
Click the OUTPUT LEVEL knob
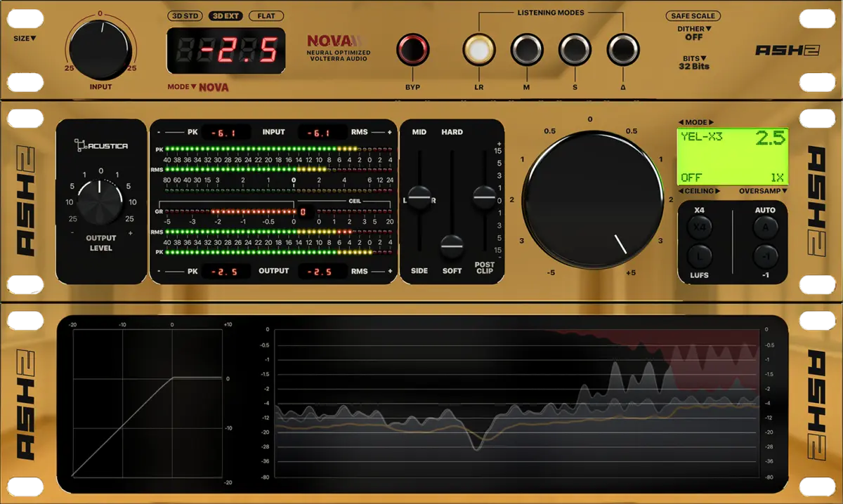point(100,202)
